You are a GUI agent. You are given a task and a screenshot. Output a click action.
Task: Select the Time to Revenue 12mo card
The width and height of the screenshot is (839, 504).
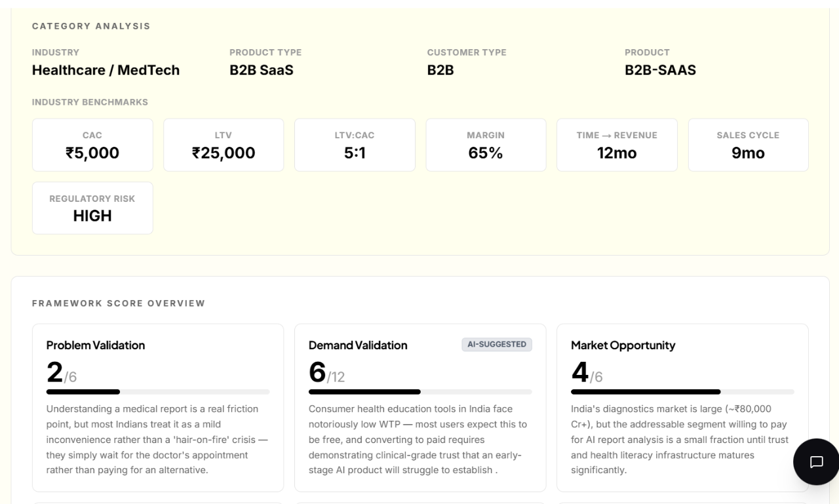617,145
